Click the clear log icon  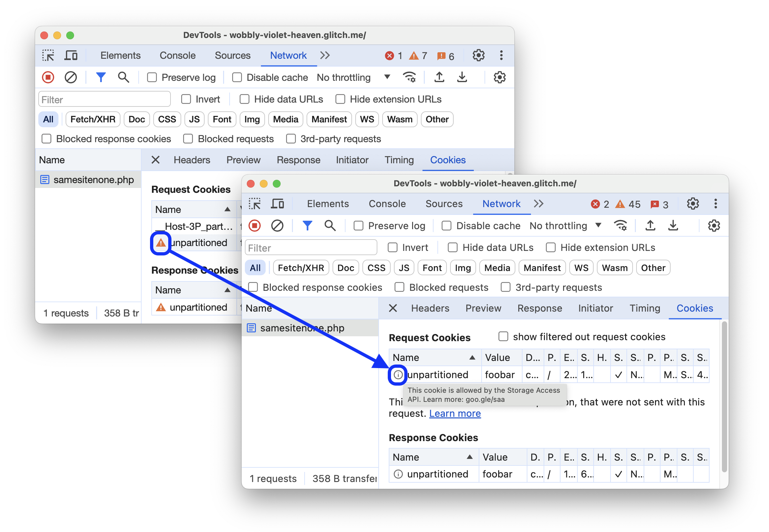click(70, 78)
